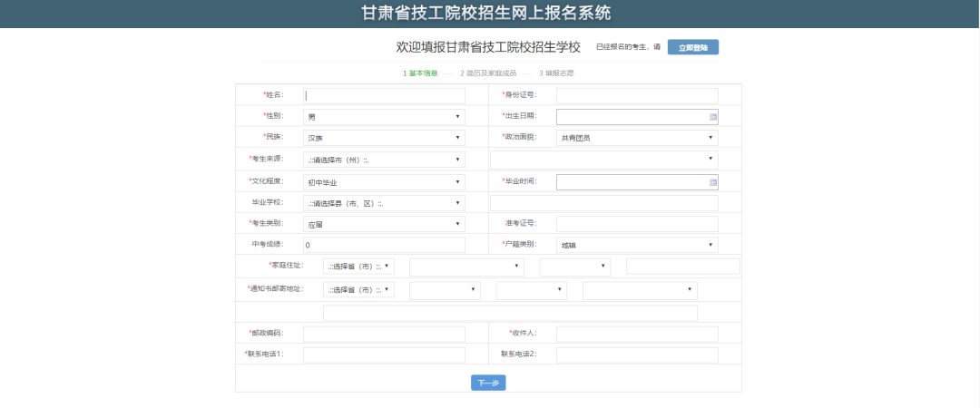Select step 3 填报志愿 tab
980x408 pixels.
[556, 73]
